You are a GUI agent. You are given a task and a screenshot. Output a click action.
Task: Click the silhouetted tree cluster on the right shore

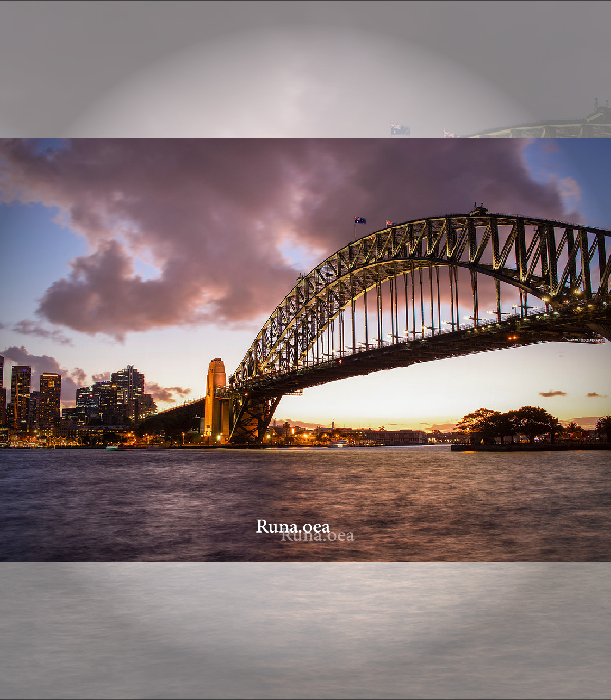(507, 423)
